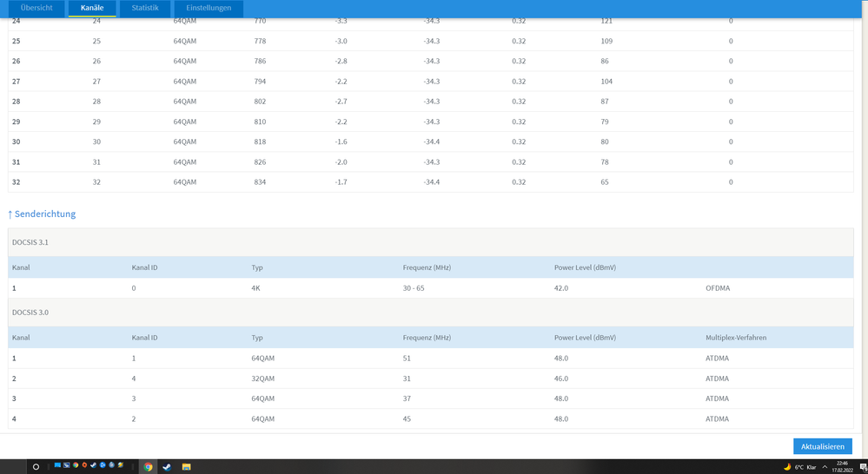The width and height of the screenshot is (868, 474).
Task: Click the 32QAM type cell
Action: pyautogui.click(x=263, y=379)
